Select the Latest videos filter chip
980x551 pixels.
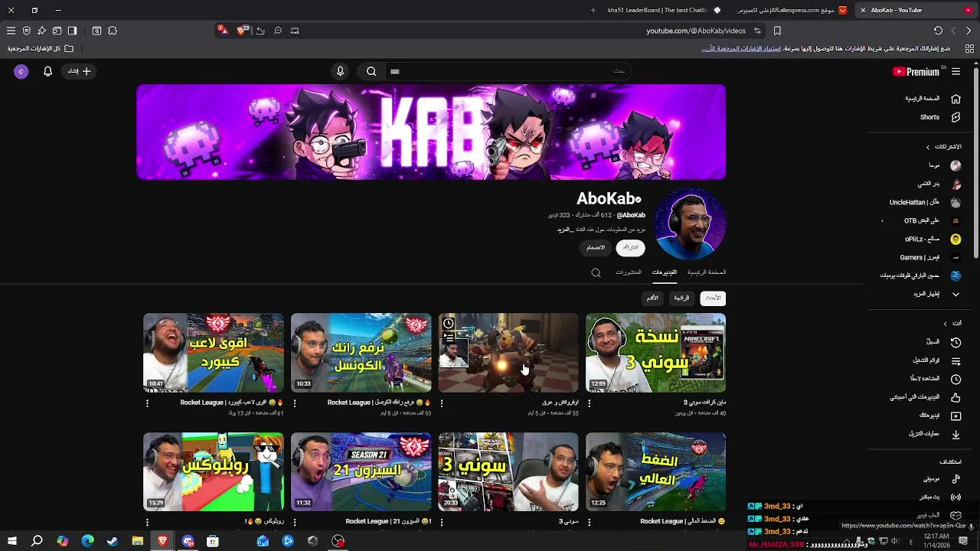pos(713,298)
